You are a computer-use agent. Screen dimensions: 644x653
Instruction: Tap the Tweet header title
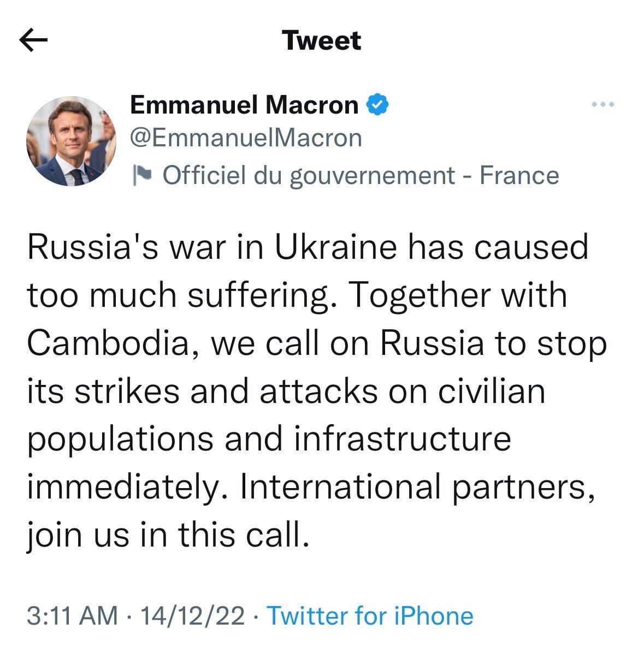(322, 40)
